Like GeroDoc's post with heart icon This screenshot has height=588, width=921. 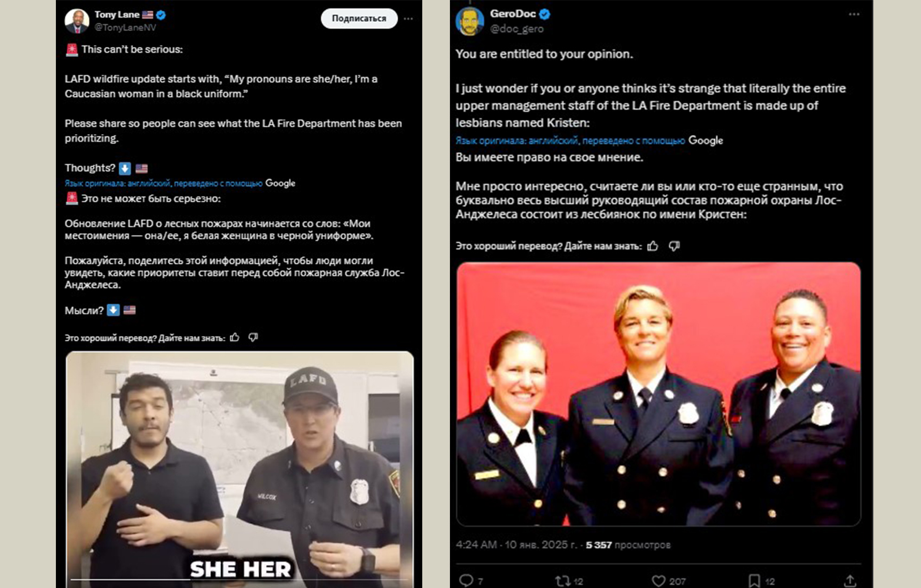[x=659, y=580]
